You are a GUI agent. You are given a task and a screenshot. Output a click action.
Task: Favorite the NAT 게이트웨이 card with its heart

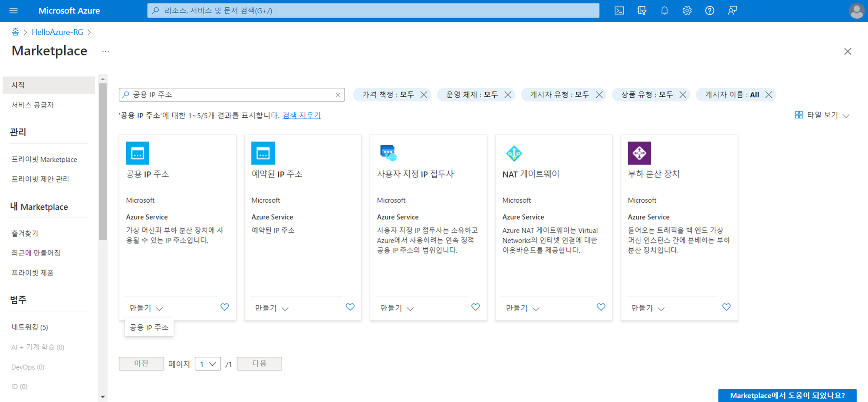pyautogui.click(x=601, y=307)
